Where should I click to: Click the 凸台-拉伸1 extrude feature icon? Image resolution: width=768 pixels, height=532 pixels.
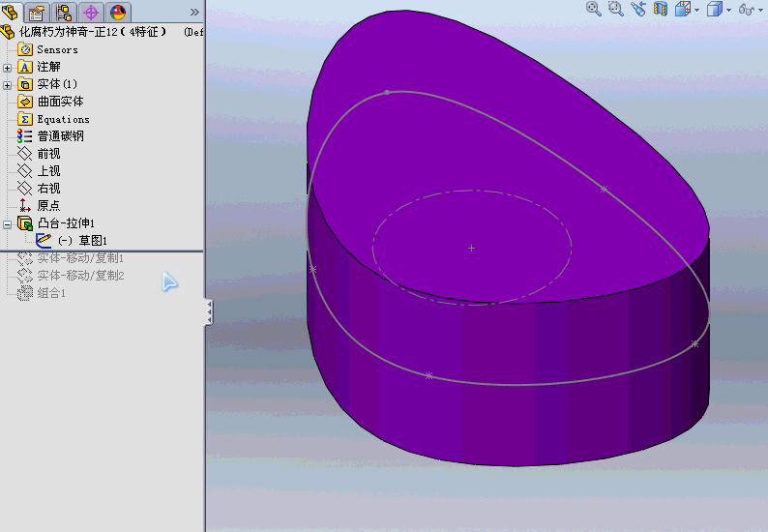coord(25,223)
